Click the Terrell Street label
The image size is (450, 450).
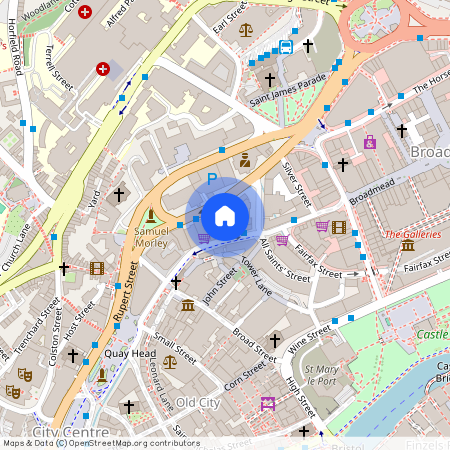59,68
